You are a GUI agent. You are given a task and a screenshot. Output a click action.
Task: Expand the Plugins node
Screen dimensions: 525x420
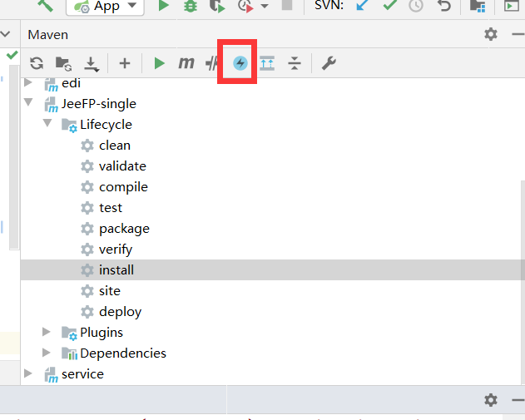[47, 332]
